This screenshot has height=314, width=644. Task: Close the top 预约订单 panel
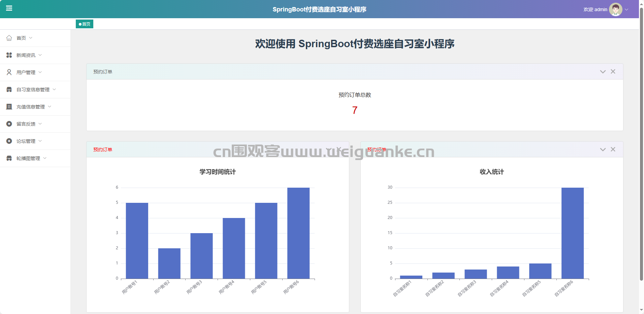point(613,72)
